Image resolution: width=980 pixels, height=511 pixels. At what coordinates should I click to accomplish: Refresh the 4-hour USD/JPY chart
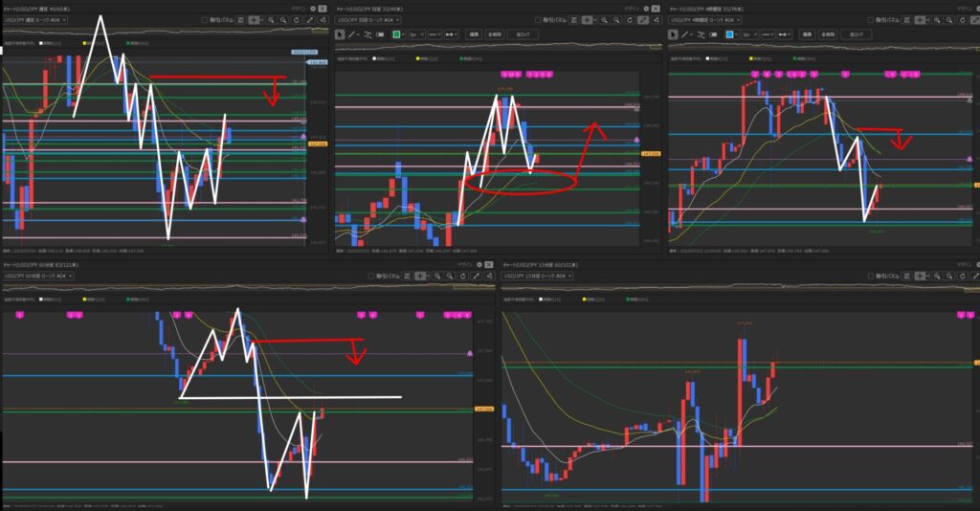pos(963,20)
